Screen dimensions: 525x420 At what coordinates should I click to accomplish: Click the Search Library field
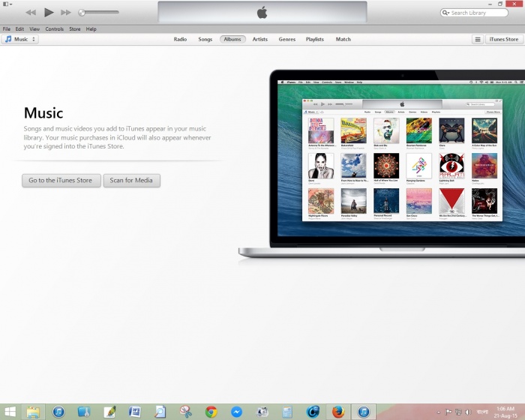pyautogui.click(x=474, y=13)
